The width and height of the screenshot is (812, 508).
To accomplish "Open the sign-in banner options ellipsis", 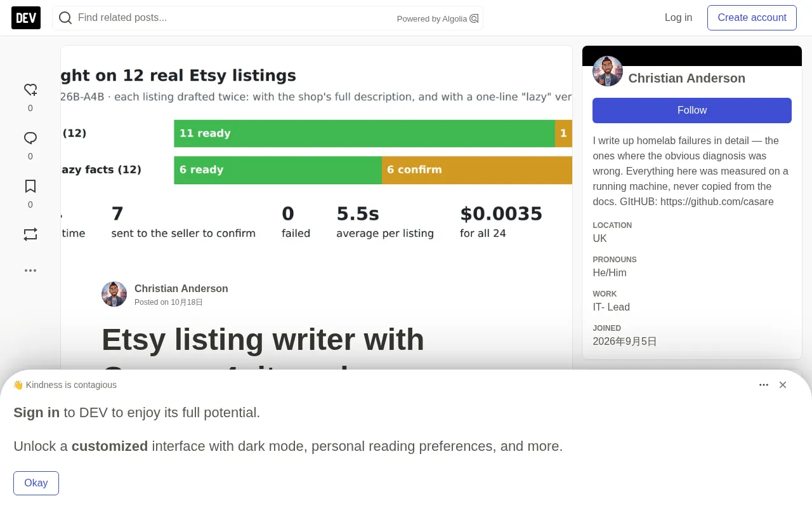I will coord(764,385).
